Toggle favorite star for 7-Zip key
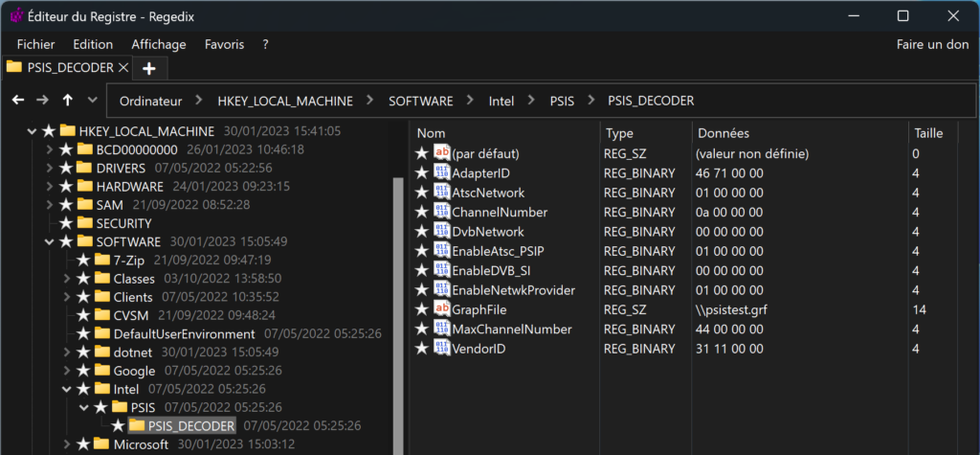 coord(83,260)
